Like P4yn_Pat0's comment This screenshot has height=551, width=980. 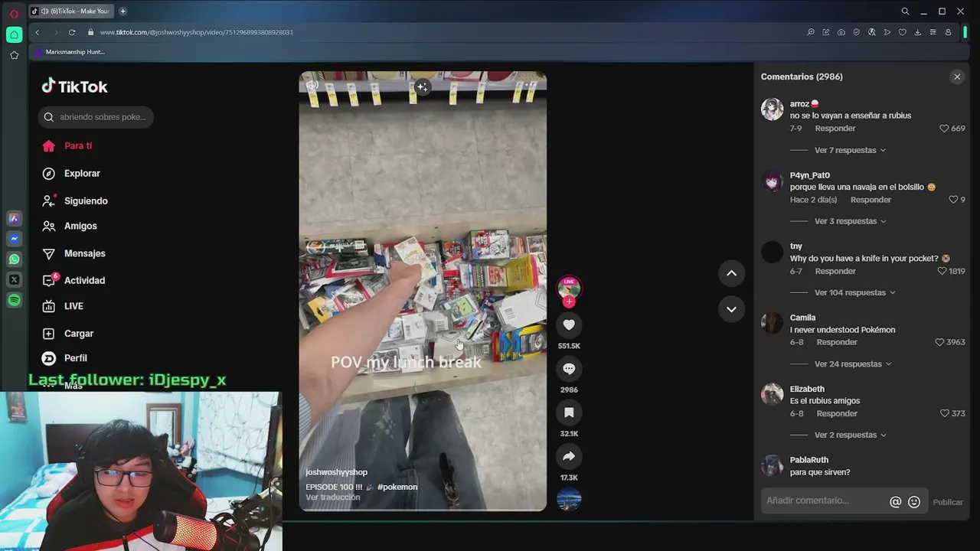pyautogui.click(x=953, y=200)
